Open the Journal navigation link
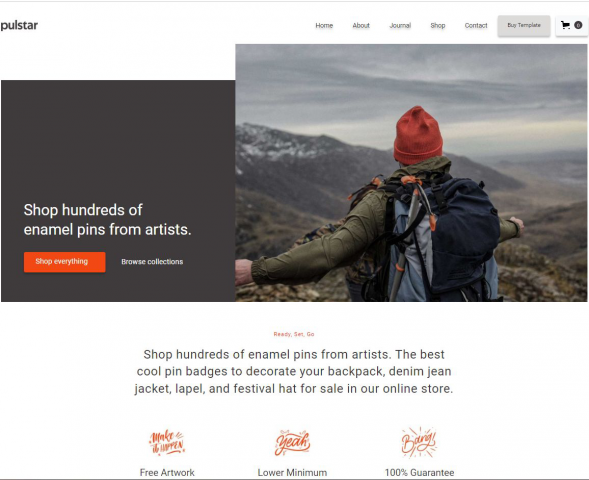The image size is (589, 480). tap(400, 26)
